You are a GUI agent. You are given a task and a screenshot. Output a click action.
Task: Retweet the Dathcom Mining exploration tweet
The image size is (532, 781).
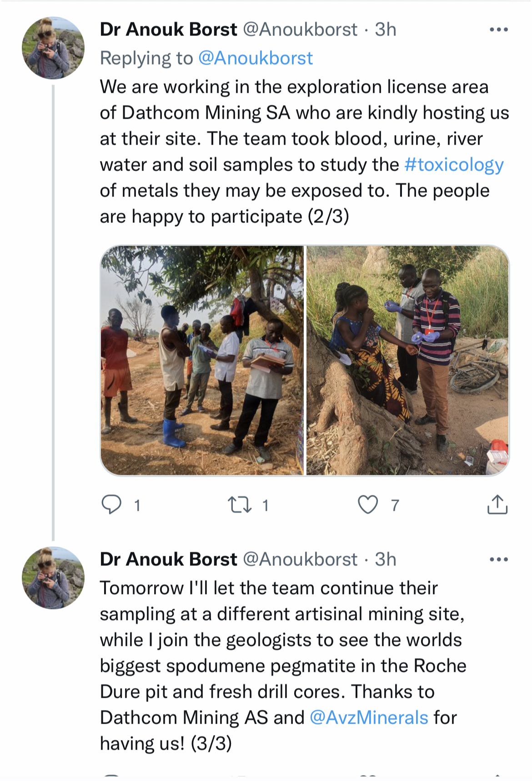239,505
